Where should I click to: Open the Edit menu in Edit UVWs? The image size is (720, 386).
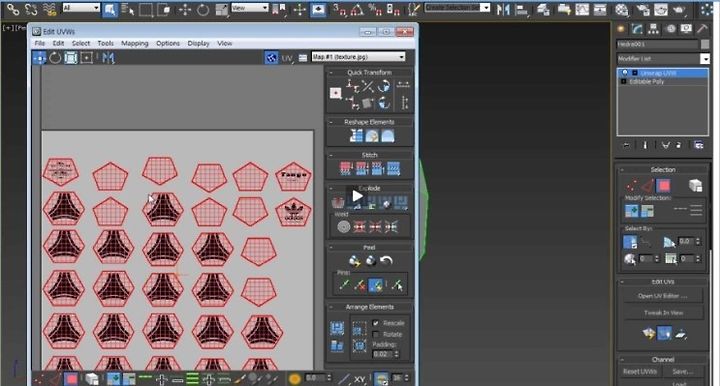[58, 43]
